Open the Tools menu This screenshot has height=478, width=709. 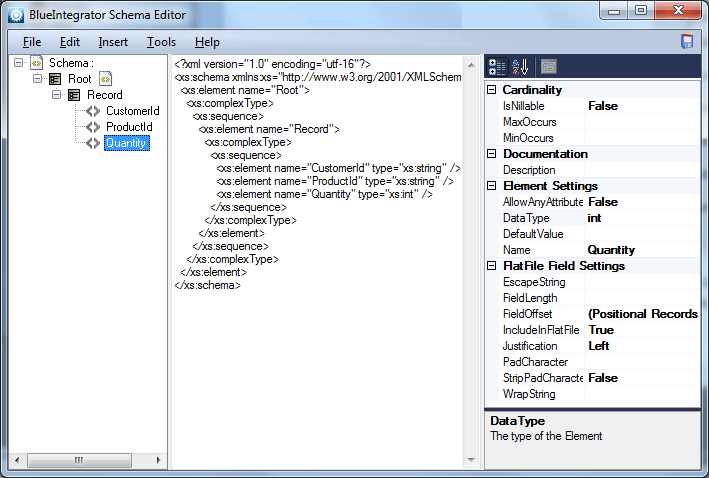pos(161,42)
